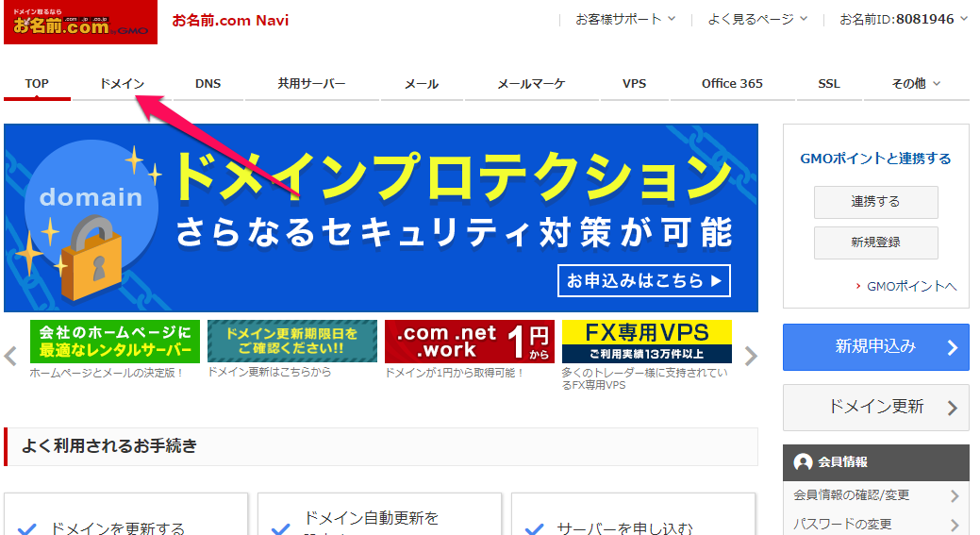The width and height of the screenshot is (980, 535).
Task: Go to the 共用サーバー tab
Action: point(311,84)
